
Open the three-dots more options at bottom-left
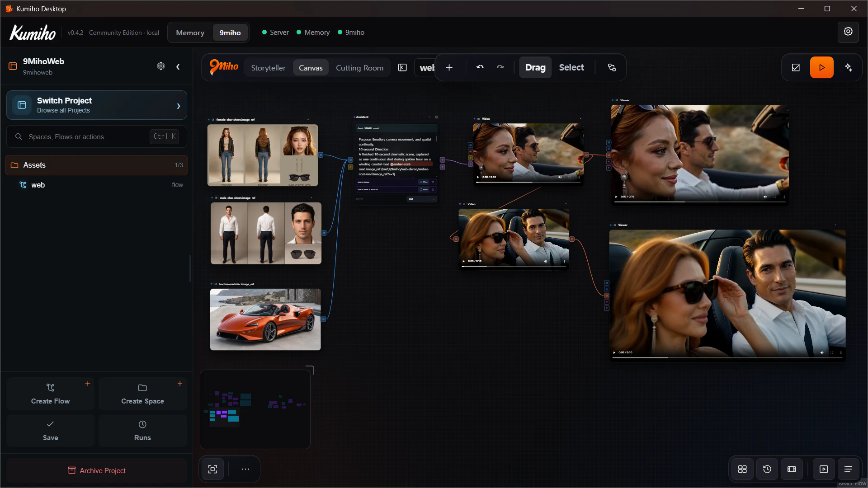coord(245,469)
